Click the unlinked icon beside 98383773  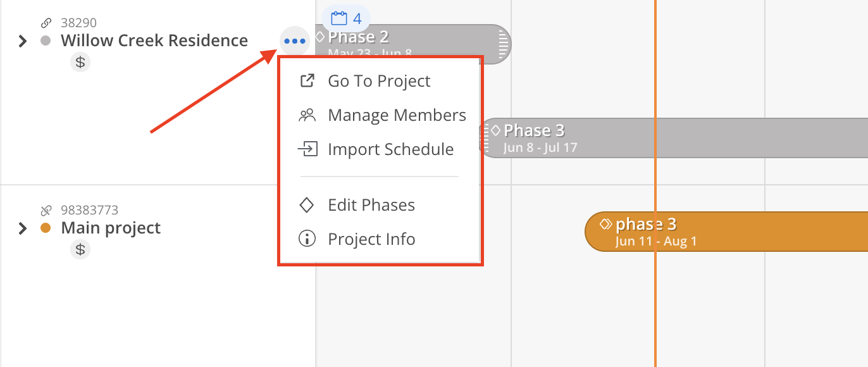tap(46, 210)
